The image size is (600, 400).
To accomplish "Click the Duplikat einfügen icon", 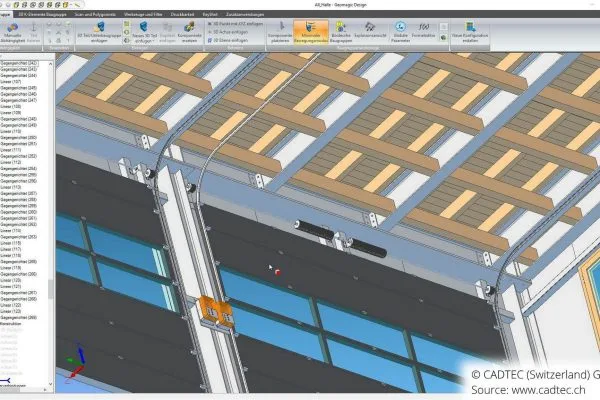I will click(168, 27).
